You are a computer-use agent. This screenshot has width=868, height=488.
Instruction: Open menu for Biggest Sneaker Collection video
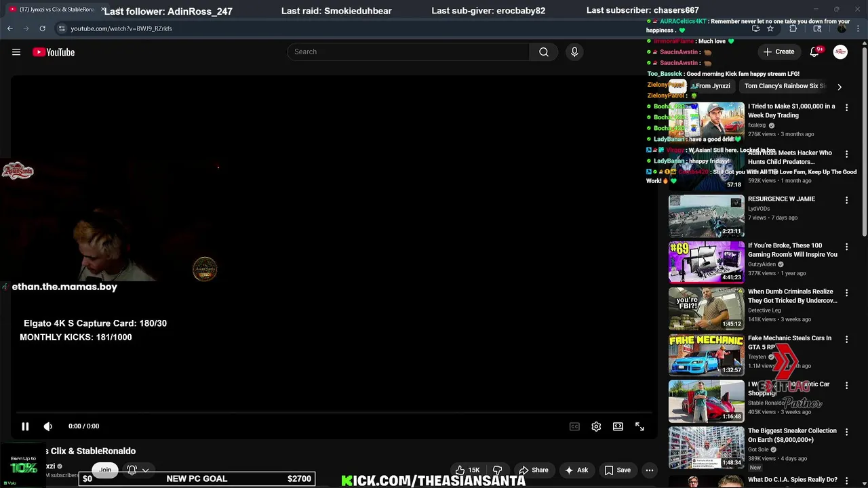click(846, 432)
